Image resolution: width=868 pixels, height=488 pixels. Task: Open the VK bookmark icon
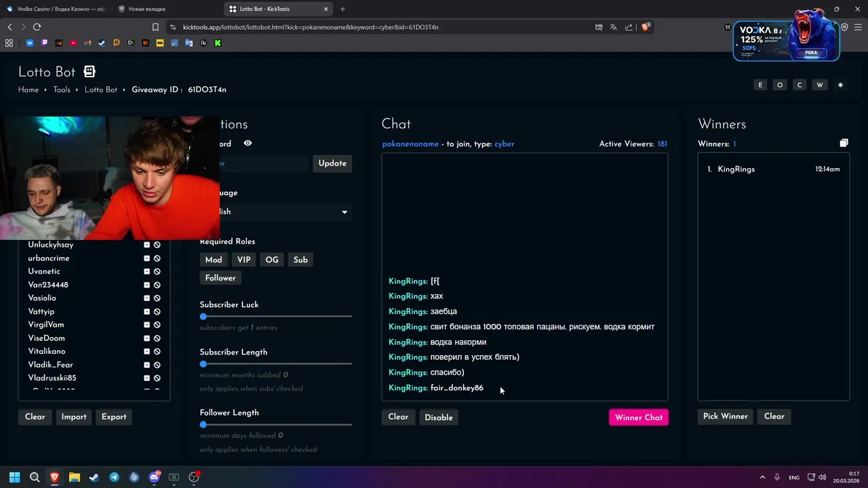click(30, 43)
